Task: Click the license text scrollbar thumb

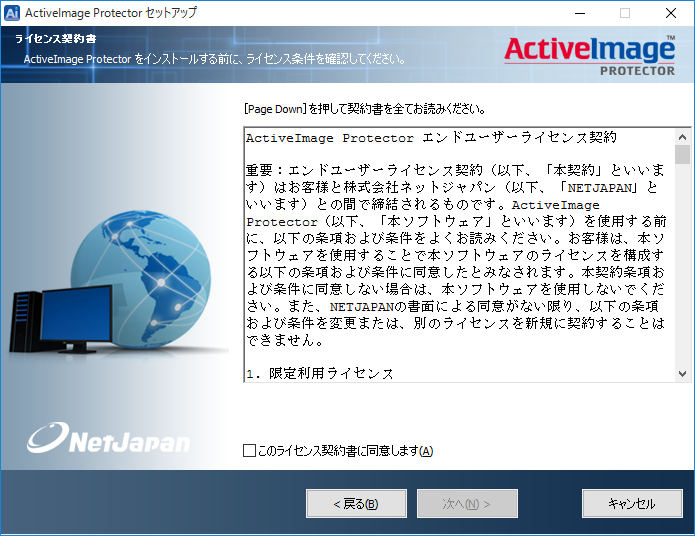Action: [x=682, y=154]
